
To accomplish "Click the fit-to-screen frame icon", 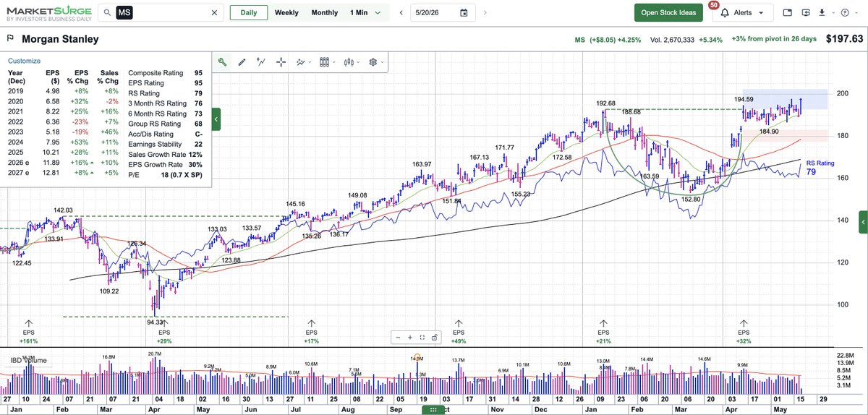I will coord(422,337).
